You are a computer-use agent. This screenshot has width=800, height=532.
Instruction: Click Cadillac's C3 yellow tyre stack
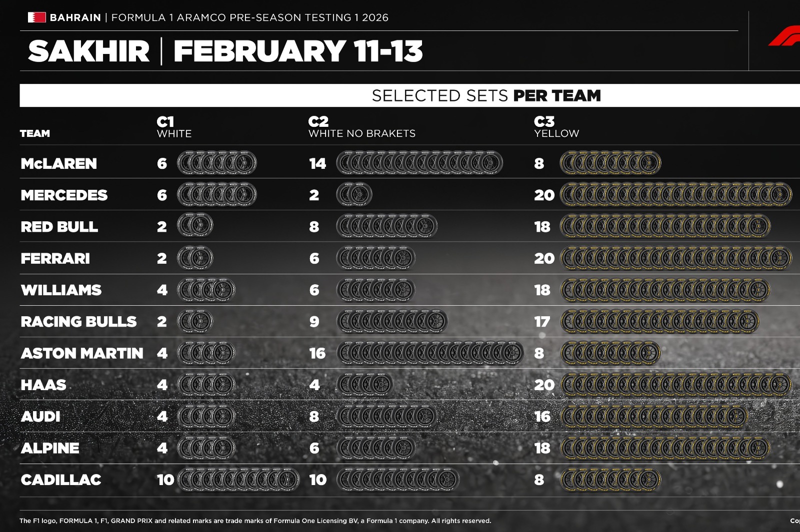610,480
